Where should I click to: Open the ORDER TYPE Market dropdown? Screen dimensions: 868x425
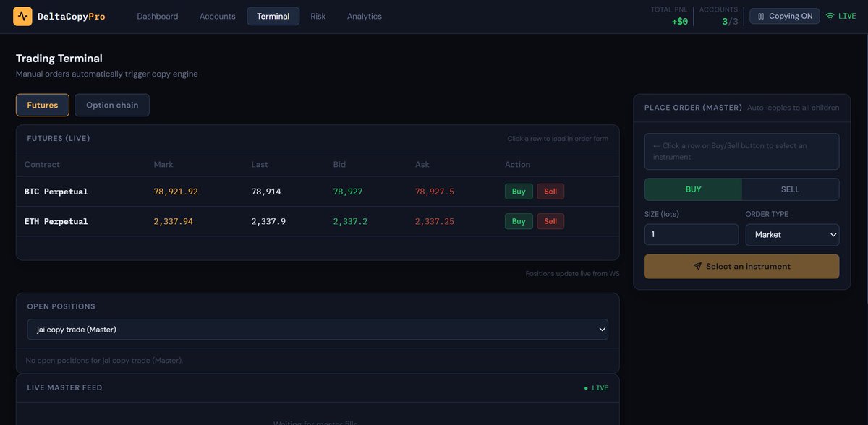pos(792,234)
